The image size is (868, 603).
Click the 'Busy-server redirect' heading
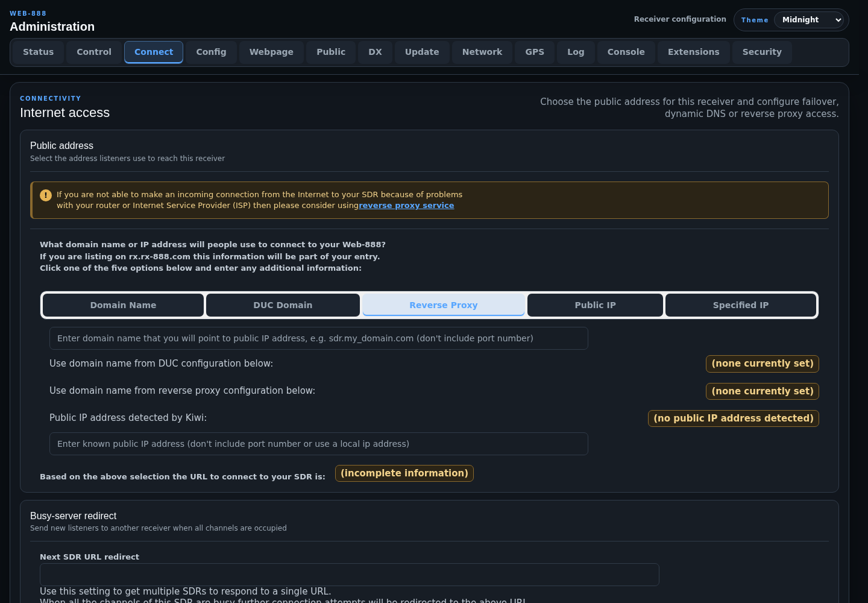74,516
